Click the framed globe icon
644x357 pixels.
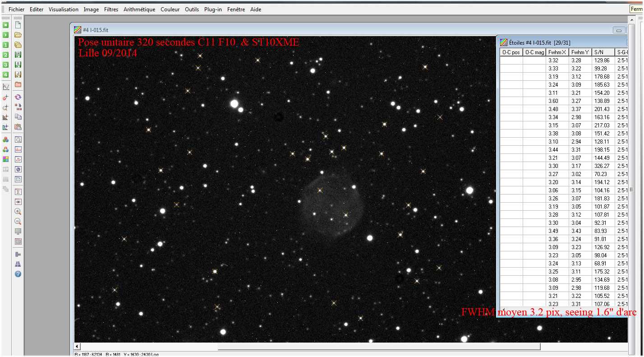[x=18, y=169]
